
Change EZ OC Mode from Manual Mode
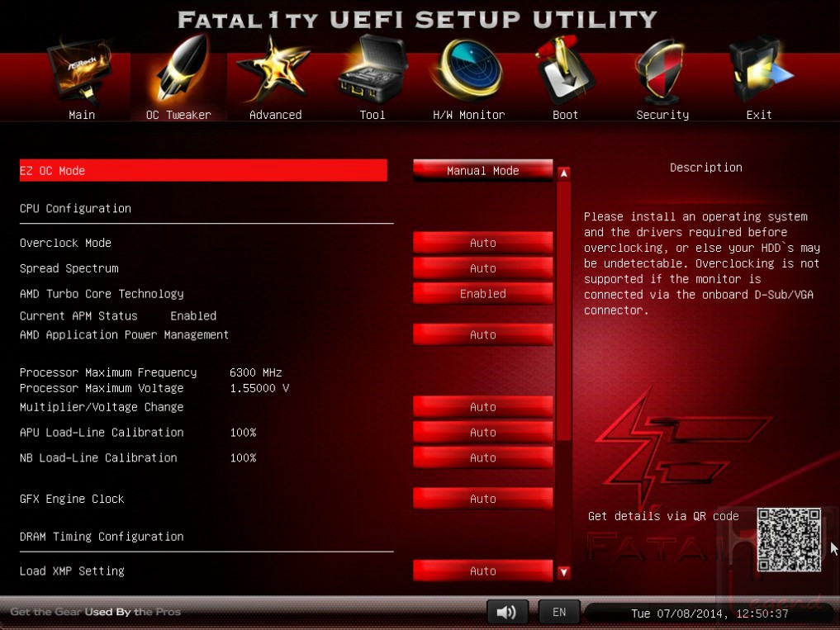click(482, 170)
